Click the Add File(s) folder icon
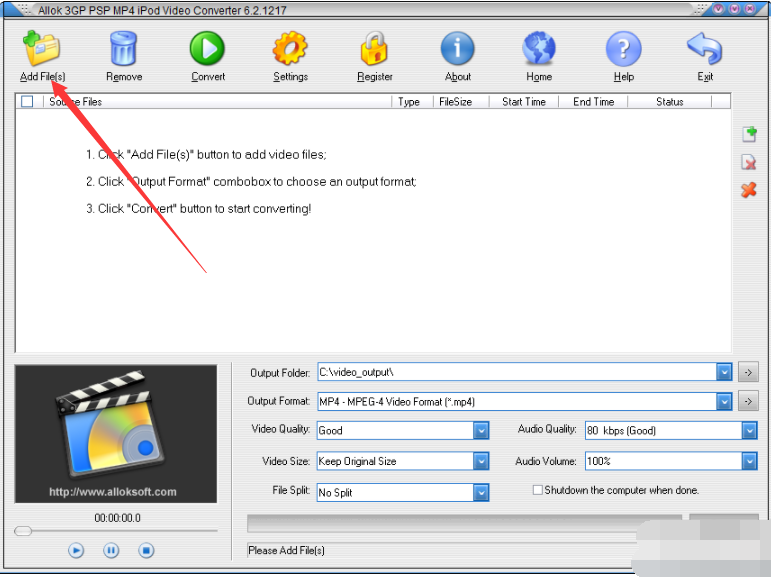The image size is (771, 577). tap(41, 48)
